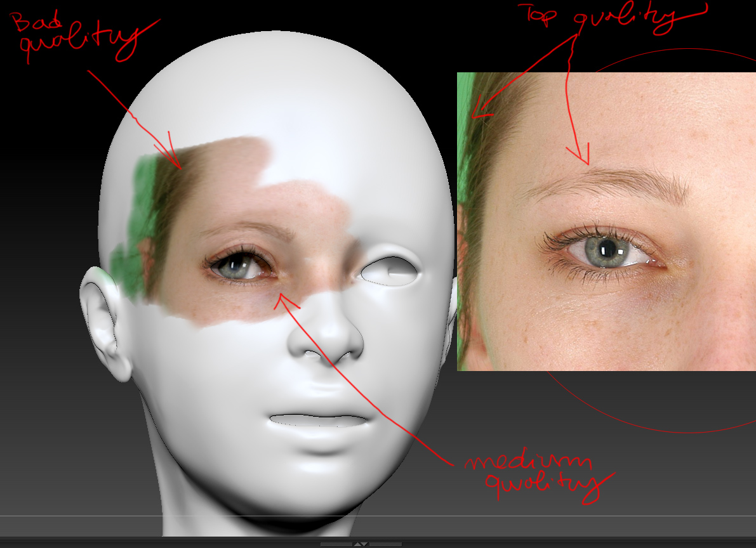
Task: Click the up arrow on the bottom divider bar
Action: (357, 544)
